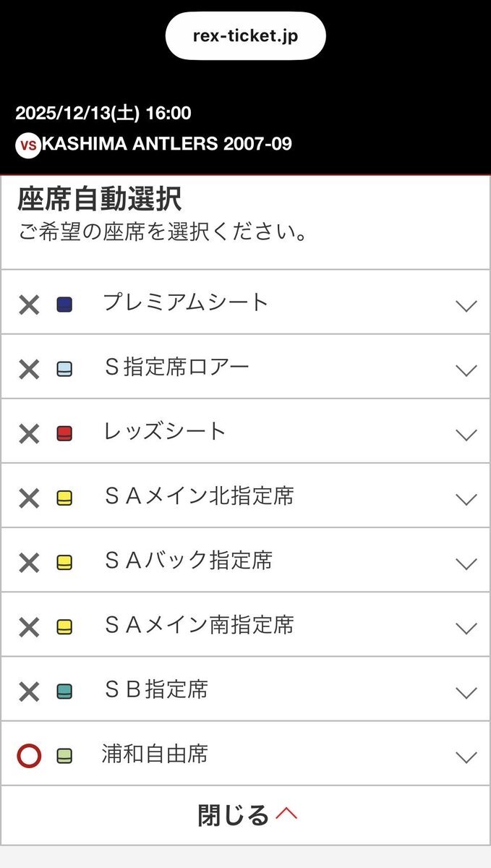Click the X mark beside ＳＡバック指定席

(29, 563)
